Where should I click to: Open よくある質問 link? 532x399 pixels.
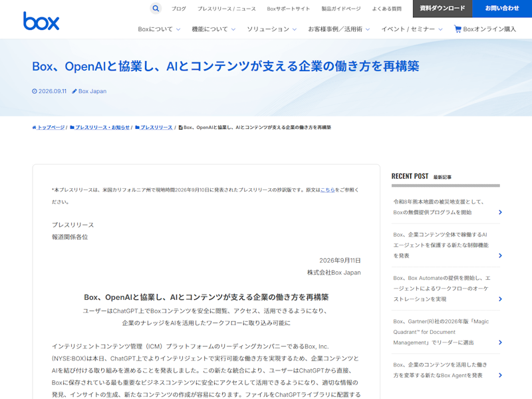(387, 9)
